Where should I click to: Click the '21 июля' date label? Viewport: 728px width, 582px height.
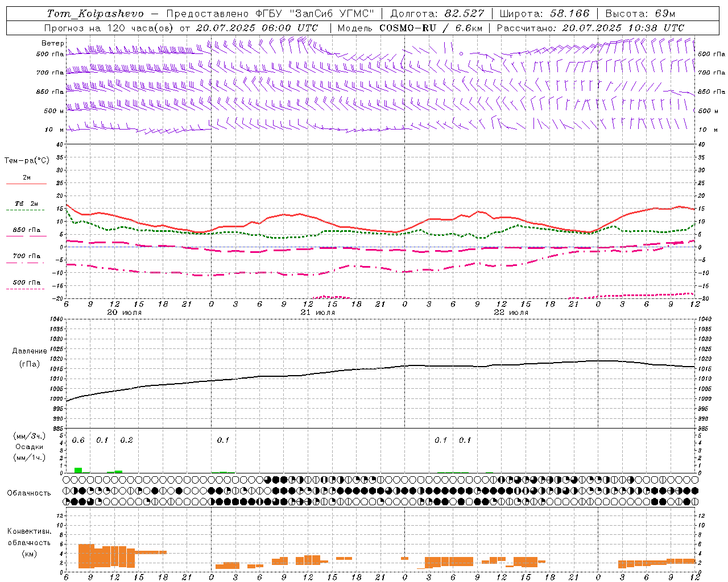318,313
